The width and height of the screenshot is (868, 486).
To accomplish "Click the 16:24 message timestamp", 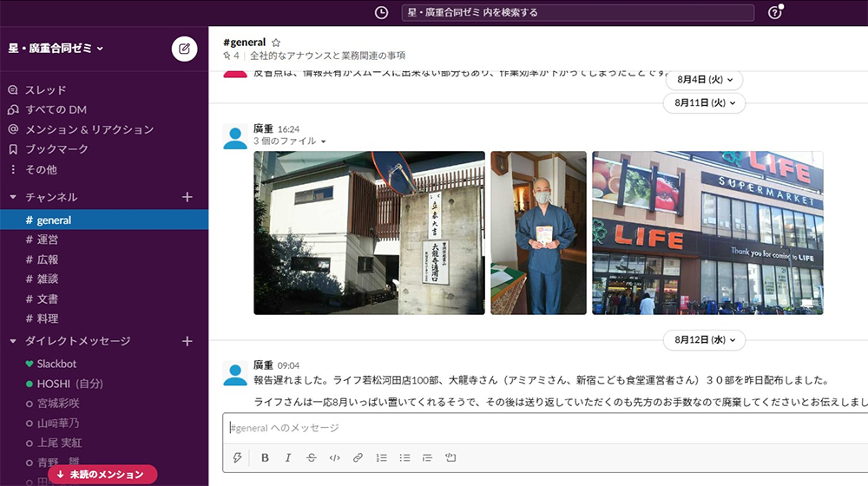I will [288, 129].
